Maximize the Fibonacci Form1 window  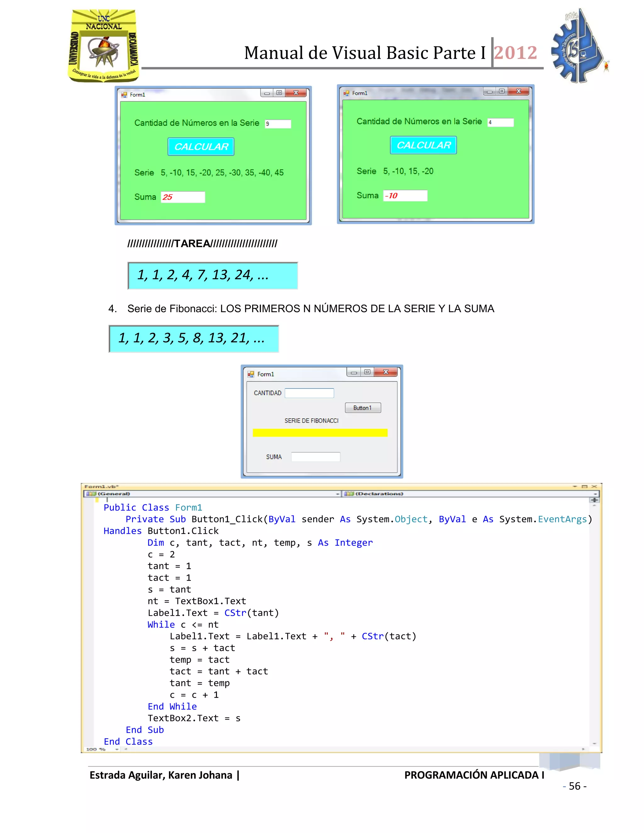[367, 372]
